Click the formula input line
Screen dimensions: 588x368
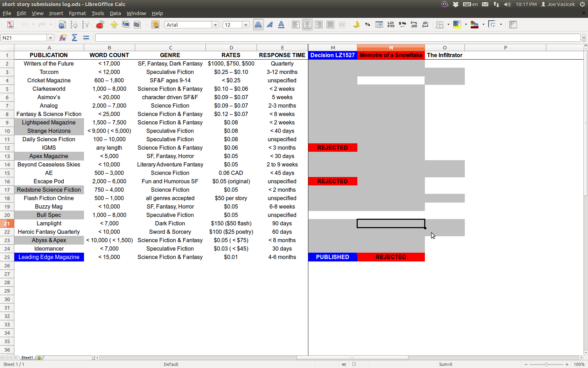click(338, 38)
